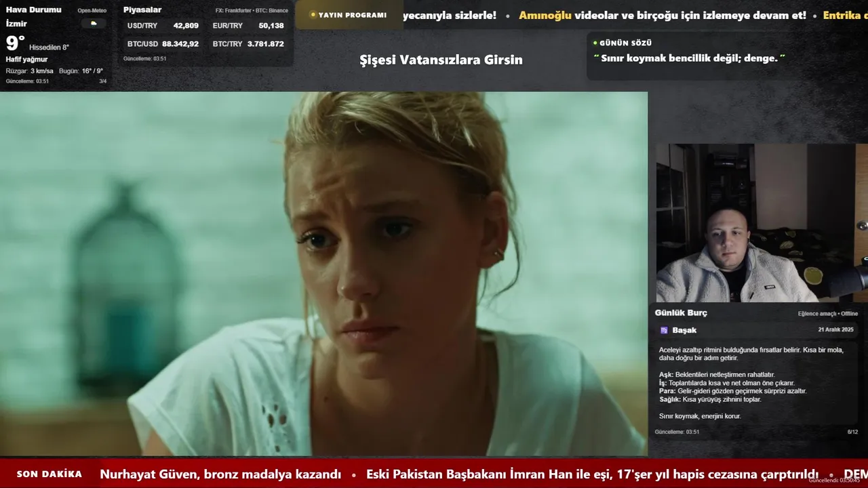The height and width of the screenshot is (488, 868).
Task: Click the İmran Han hapis cezası headline
Action: 592,474
